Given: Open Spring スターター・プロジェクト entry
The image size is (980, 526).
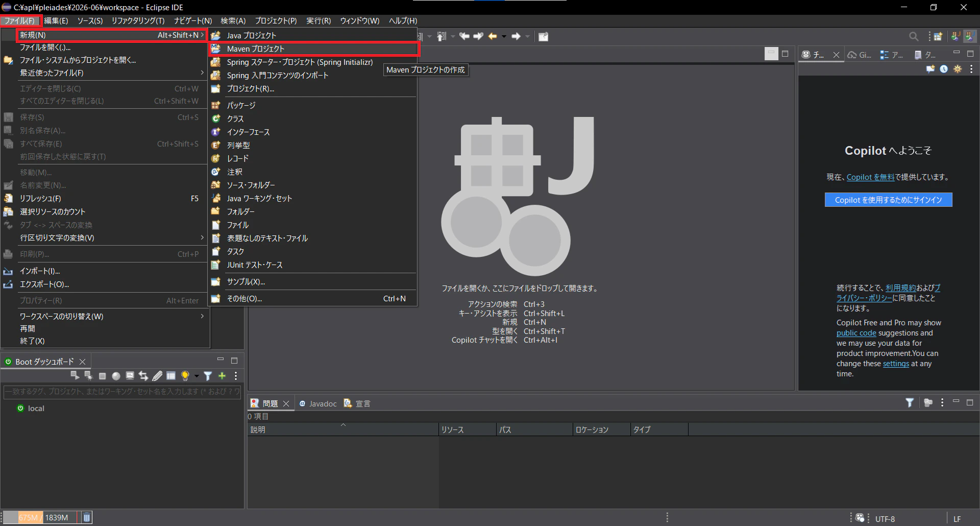Looking at the screenshot, I should click(x=313, y=62).
